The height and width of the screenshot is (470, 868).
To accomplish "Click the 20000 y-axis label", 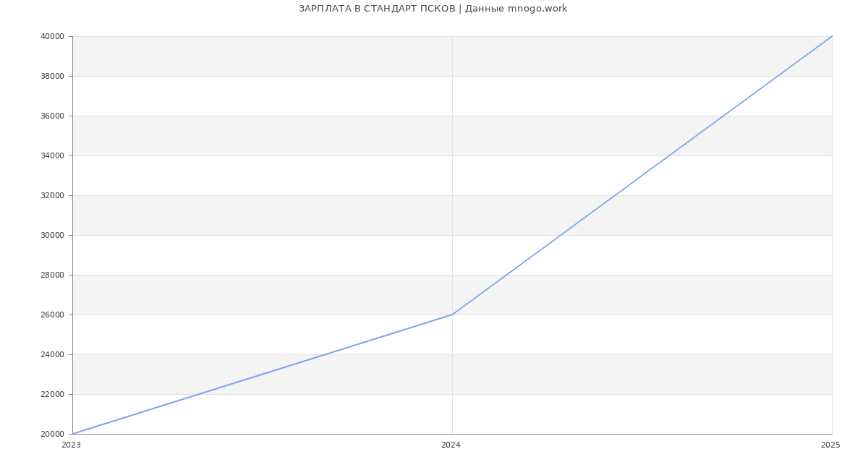I will (x=53, y=434).
